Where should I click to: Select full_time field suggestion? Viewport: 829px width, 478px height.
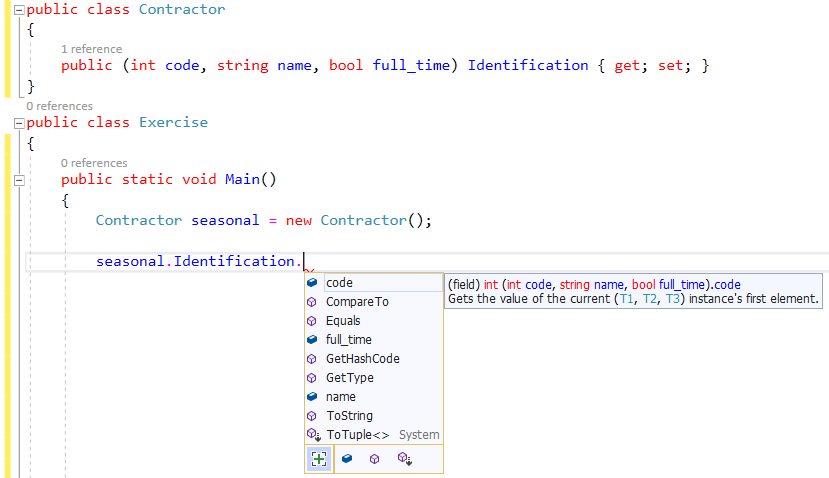click(x=348, y=340)
